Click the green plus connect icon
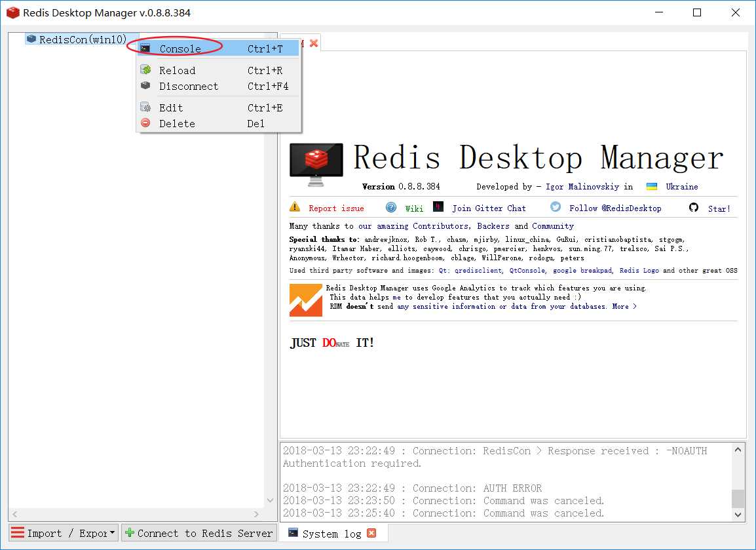This screenshot has height=550, width=756. point(130,533)
